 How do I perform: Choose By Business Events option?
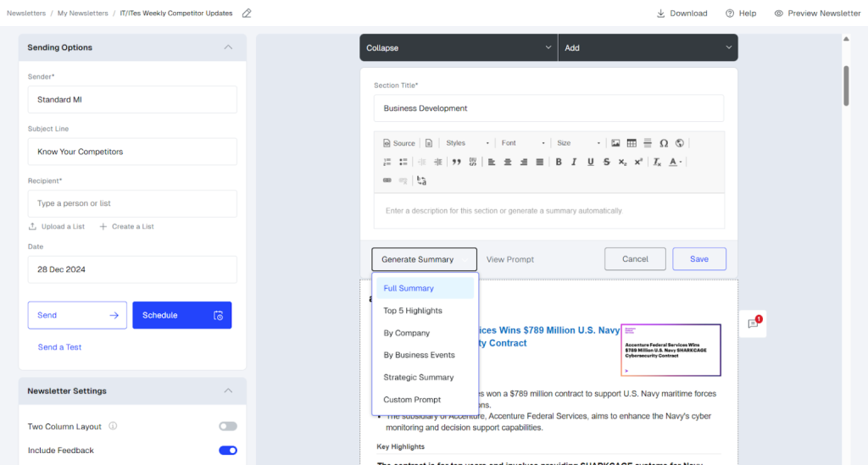(426, 355)
